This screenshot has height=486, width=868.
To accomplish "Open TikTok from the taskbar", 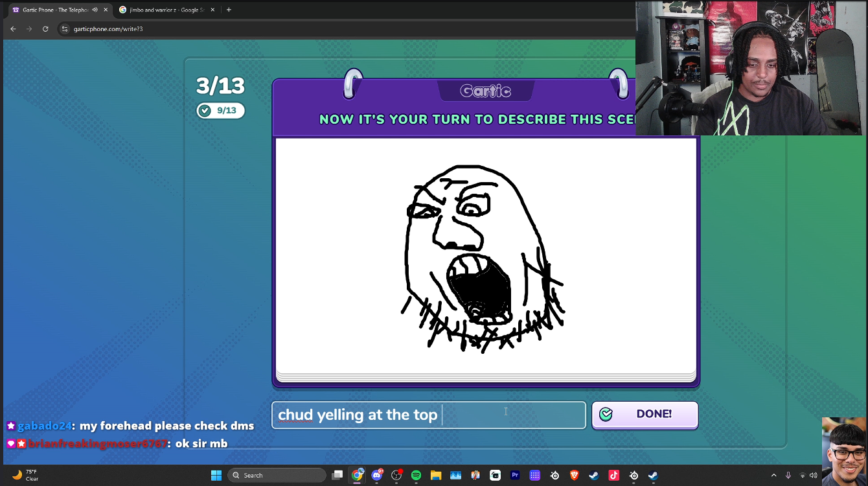I will point(613,475).
